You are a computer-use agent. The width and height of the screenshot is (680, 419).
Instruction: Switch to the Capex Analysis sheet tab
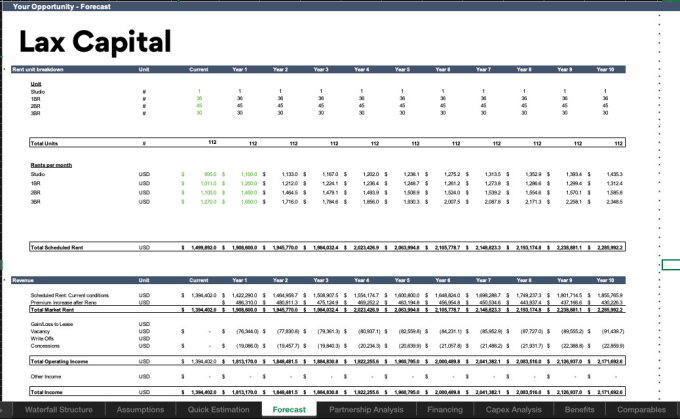coord(513,409)
